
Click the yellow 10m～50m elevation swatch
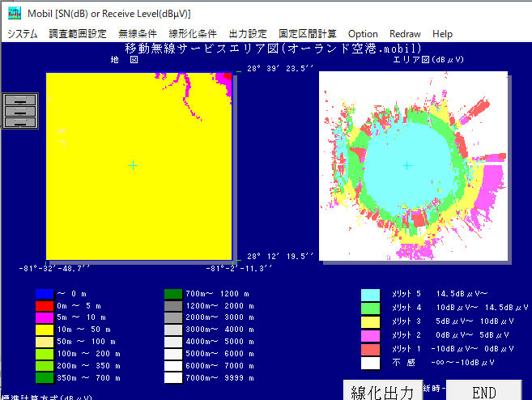coord(45,330)
